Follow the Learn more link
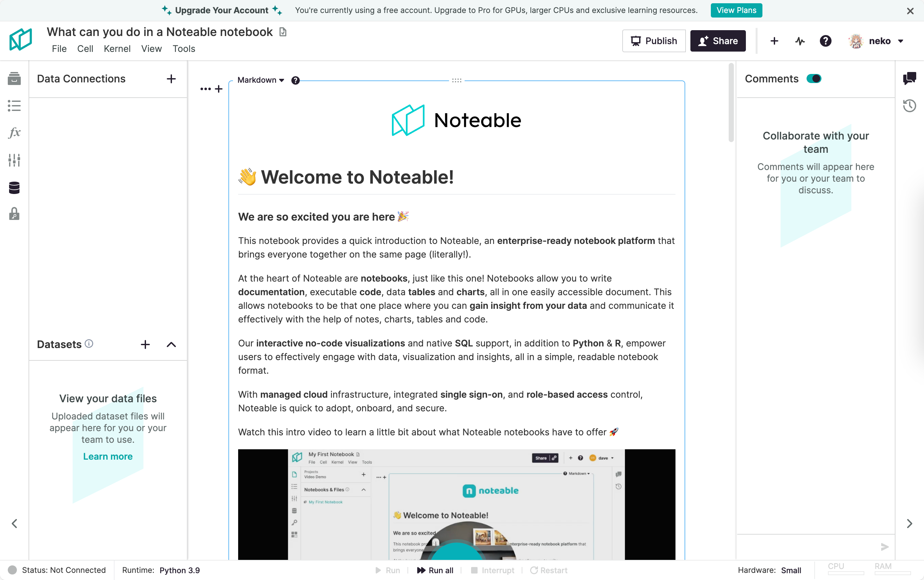The height and width of the screenshot is (580, 924). click(108, 456)
